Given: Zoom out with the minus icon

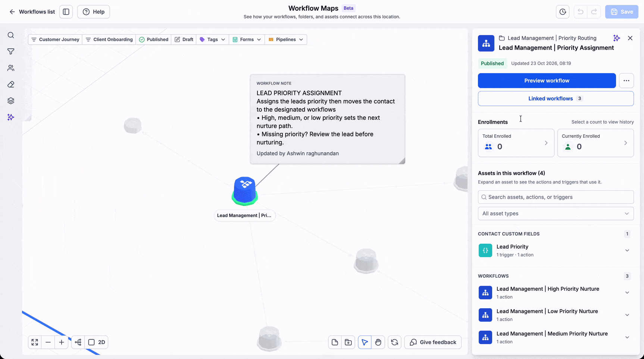Looking at the screenshot, I should [48, 342].
